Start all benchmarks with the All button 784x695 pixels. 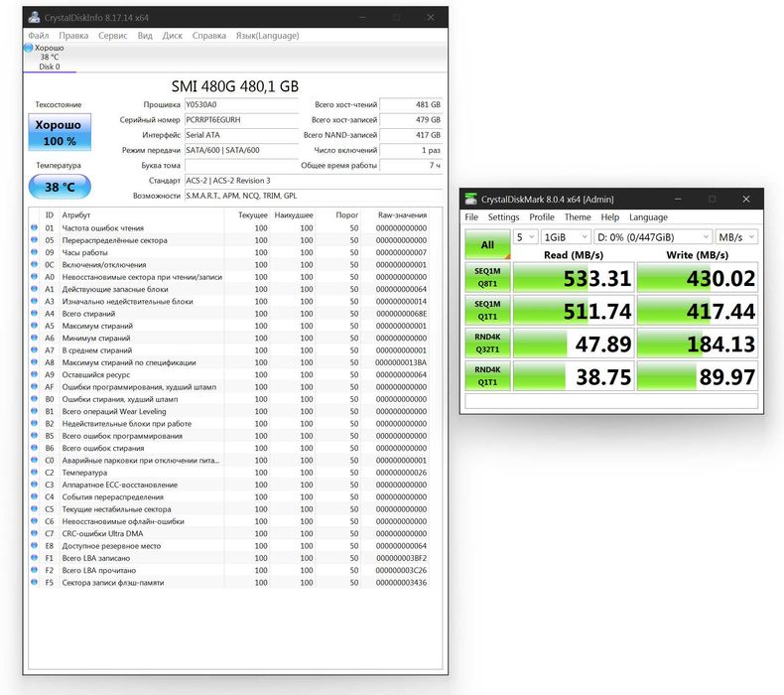click(x=487, y=244)
